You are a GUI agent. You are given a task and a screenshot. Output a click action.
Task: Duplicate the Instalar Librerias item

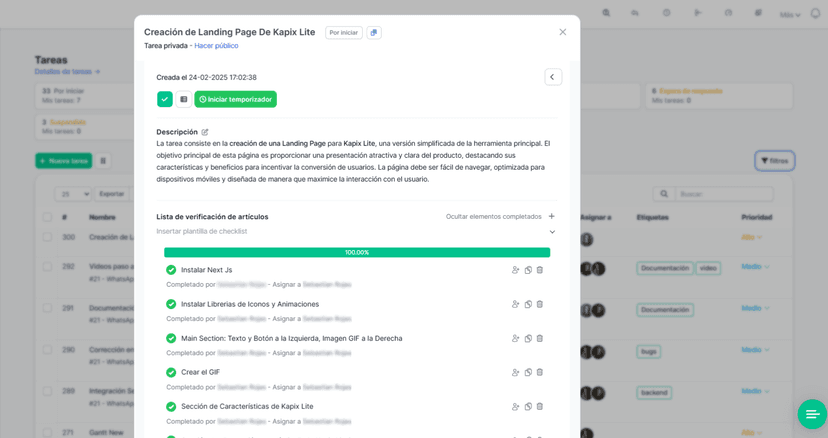[528, 304]
